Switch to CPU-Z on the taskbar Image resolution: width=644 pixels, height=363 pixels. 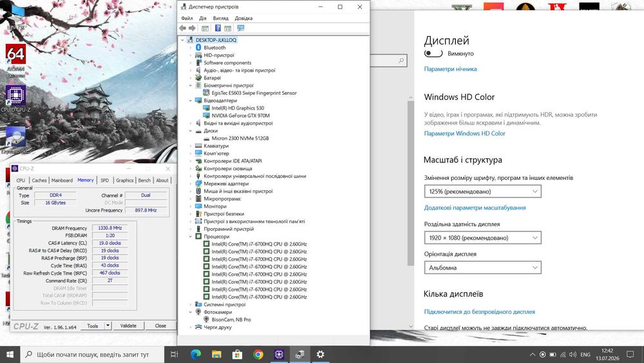click(x=279, y=355)
